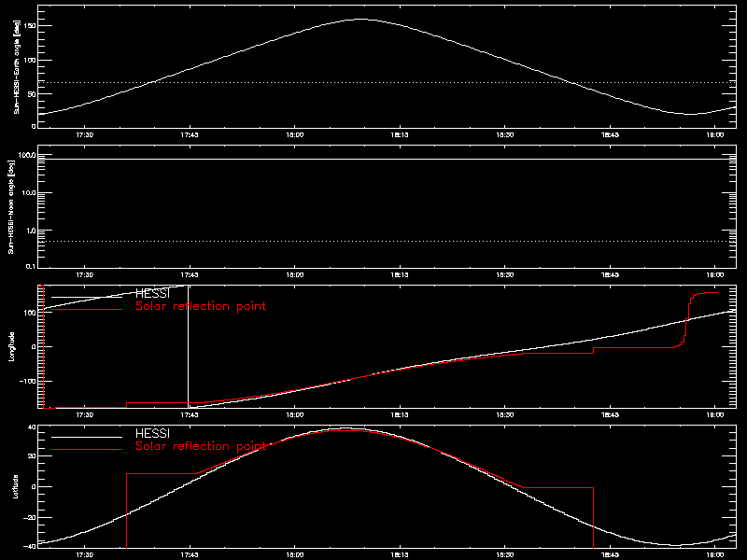The height and width of the screenshot is (560, 747).
Task: Click the Longitude axis label
Action: pyautogui.click(x=11, y=346)
